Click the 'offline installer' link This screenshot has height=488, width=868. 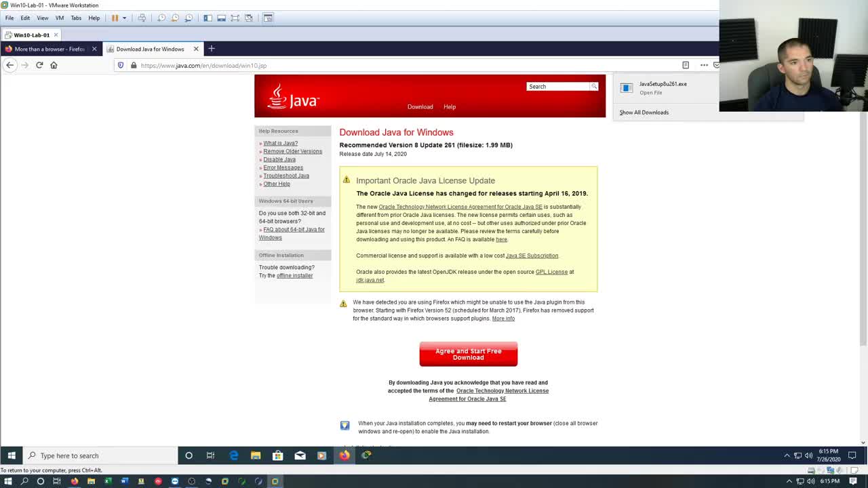294,275
